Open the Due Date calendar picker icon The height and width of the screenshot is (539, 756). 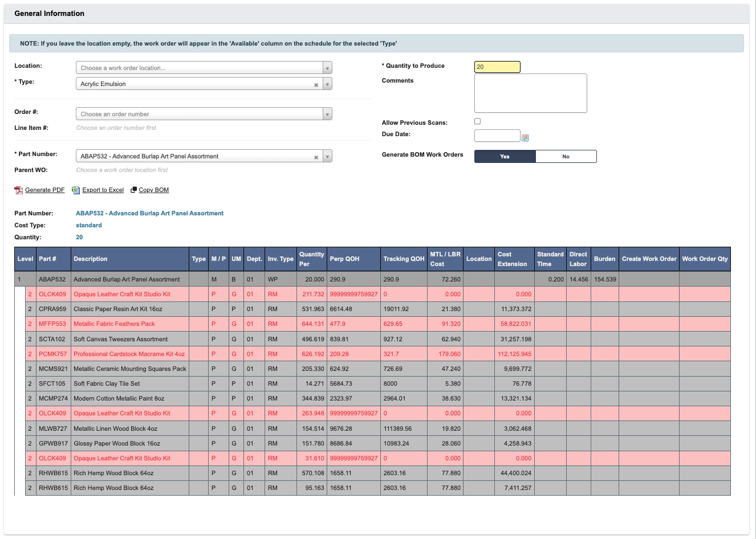point(525,137)
